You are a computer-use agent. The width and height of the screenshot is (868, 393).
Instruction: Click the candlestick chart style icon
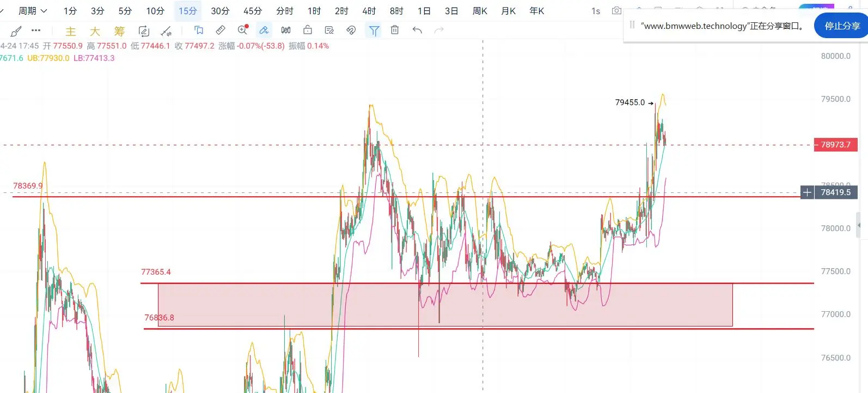tap(286, 31)
